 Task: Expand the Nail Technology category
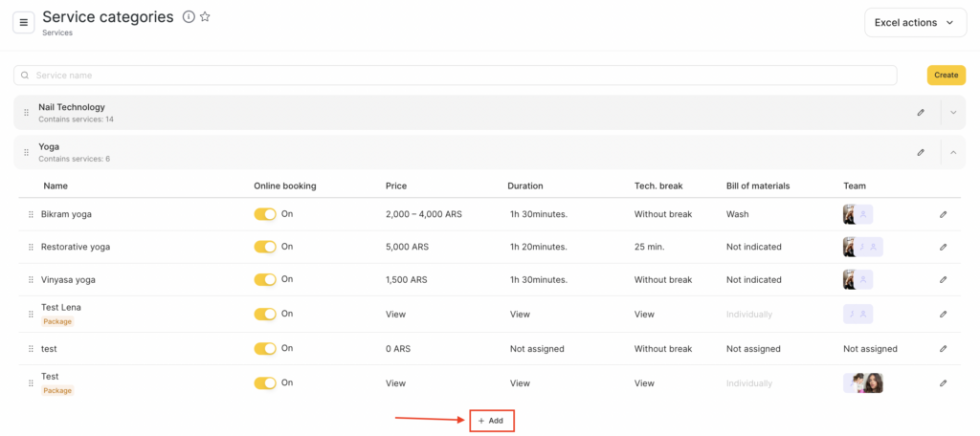coord(953,113)
